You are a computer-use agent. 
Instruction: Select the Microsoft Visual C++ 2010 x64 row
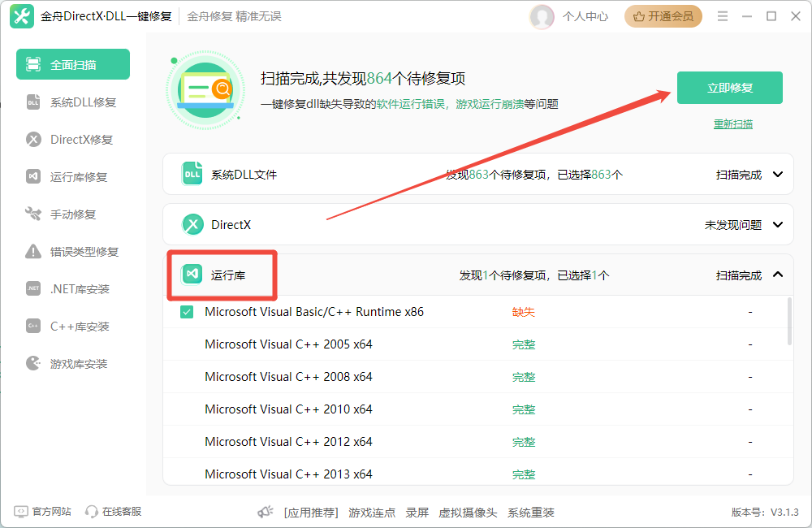478,409
